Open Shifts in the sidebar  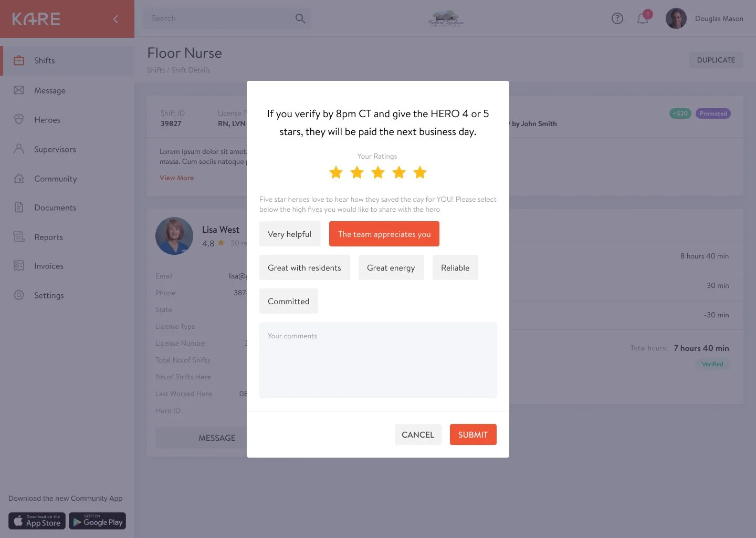pos(68,60)
